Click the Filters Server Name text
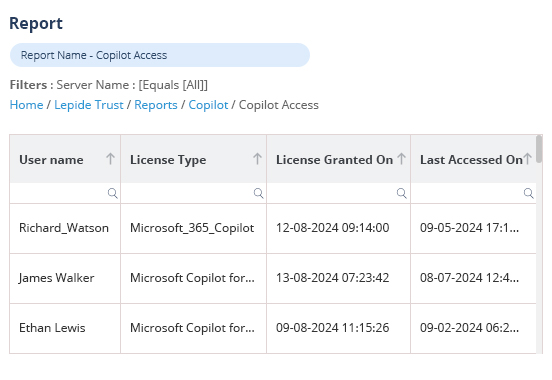Viewport: 552px width, 380px height. pos(109,85)
